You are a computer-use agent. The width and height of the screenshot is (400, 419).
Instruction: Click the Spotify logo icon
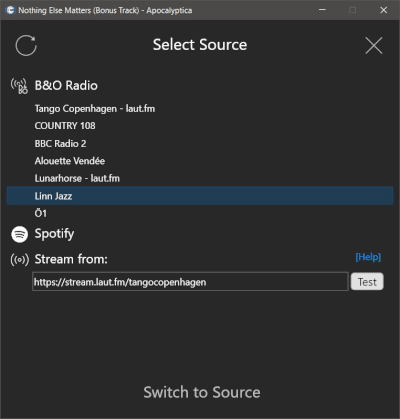(20, 234)
